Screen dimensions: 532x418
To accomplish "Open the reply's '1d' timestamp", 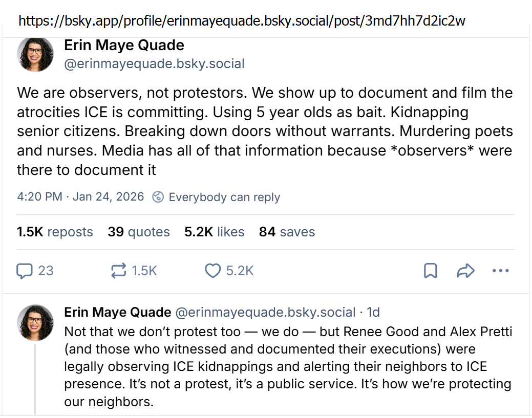I will [x=373, y=312].
